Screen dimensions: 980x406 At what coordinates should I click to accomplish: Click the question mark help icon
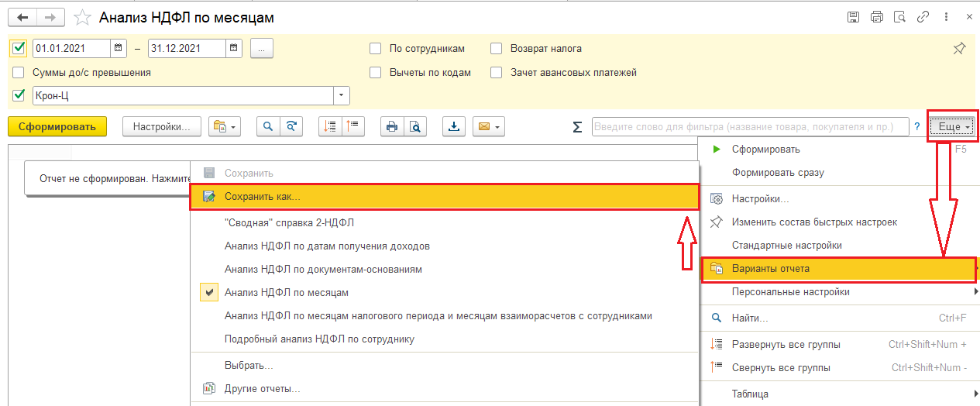[x=916, y=127]
